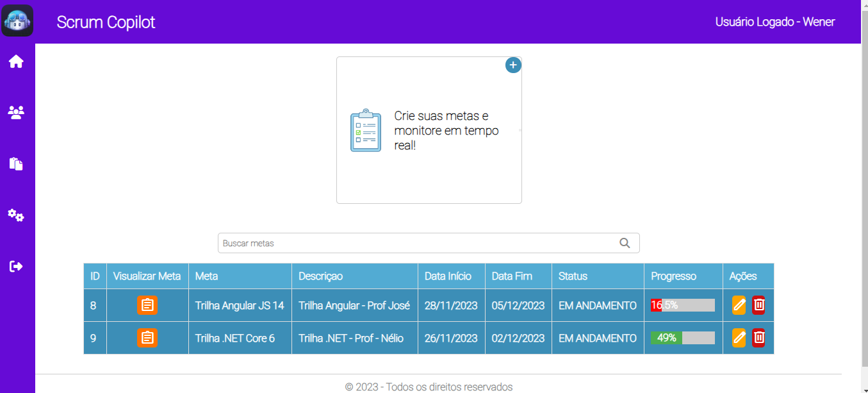Open Settings via the gears icon
This screenshot has height=393, width=868.
16,215
